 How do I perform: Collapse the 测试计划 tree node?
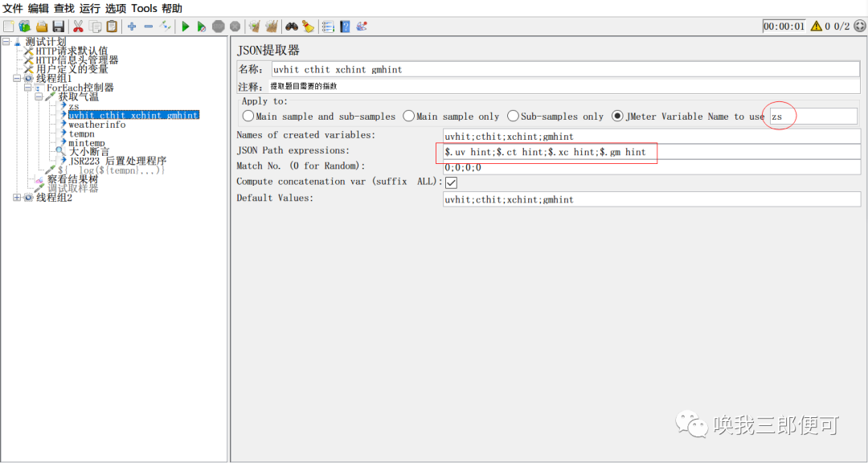[6, 42]
